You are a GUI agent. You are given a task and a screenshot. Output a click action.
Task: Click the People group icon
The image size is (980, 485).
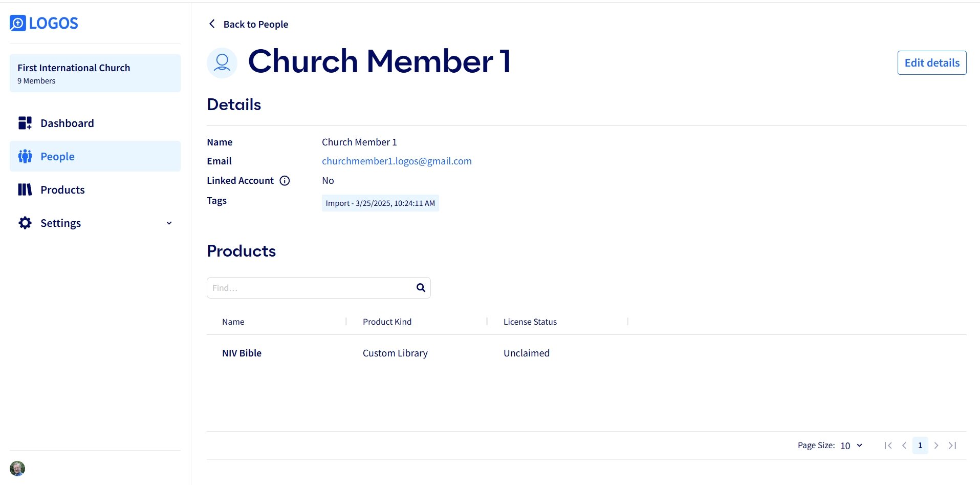[25, 156]
